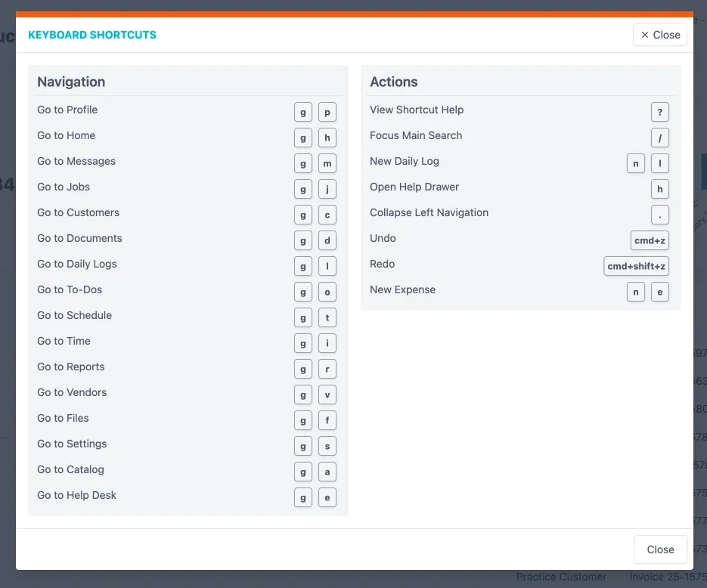This screenshot has width=707, height=588.
Task: Click the × icon in the top Close control
Action: click(x=647, y=34)
